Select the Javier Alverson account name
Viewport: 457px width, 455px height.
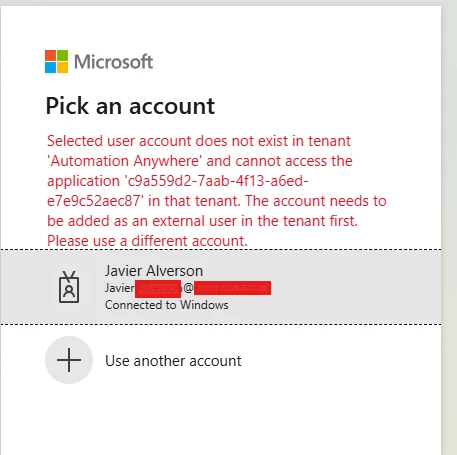pos(154,271)
